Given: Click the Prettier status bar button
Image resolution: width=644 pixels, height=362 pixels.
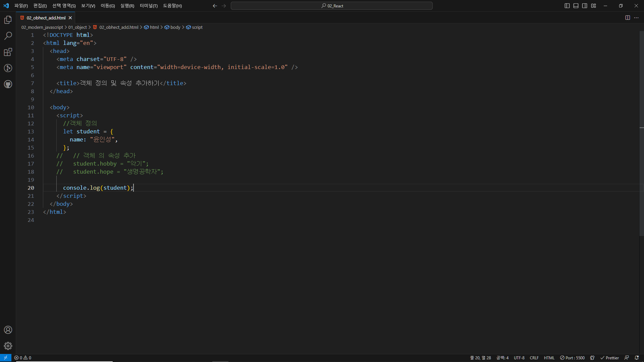Looking at the screenshot, I should click(x=609, y=358).
